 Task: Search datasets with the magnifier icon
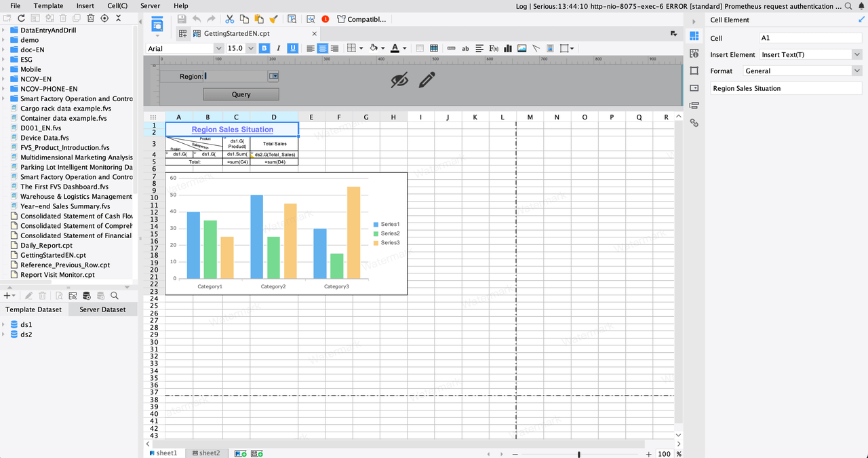pyautogui.click(x=115, y=296)
